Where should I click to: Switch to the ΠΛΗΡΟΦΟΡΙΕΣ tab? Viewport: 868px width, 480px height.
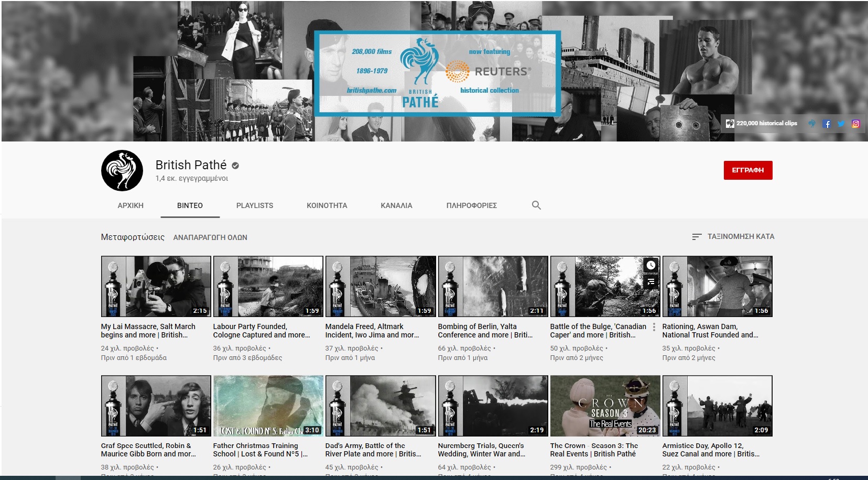(x=472, y=205)
